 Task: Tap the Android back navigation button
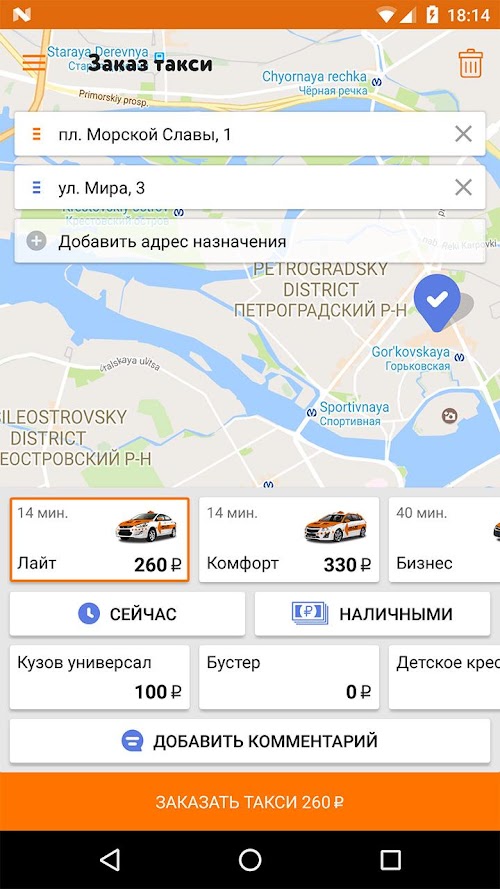[109, 860]
